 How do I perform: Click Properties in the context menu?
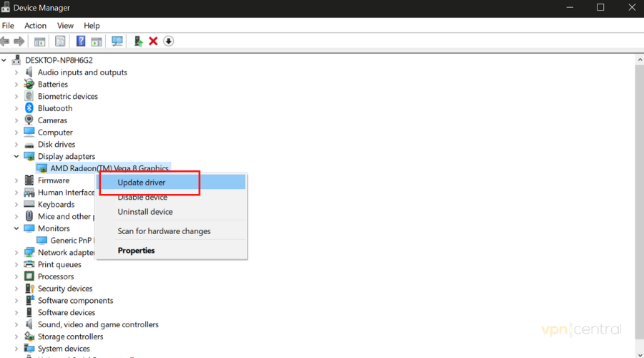(136, 251)
